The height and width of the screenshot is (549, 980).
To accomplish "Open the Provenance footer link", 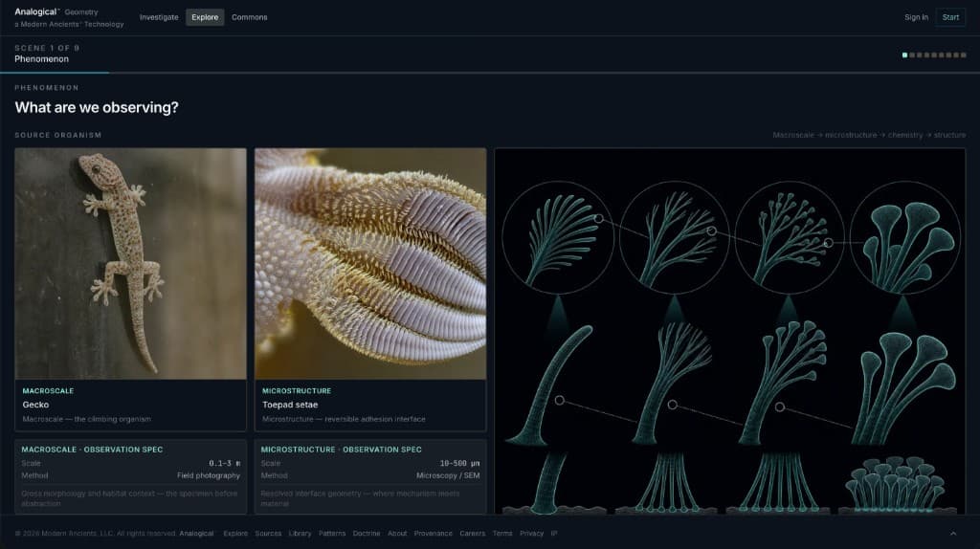I will (x=434, y=534).
